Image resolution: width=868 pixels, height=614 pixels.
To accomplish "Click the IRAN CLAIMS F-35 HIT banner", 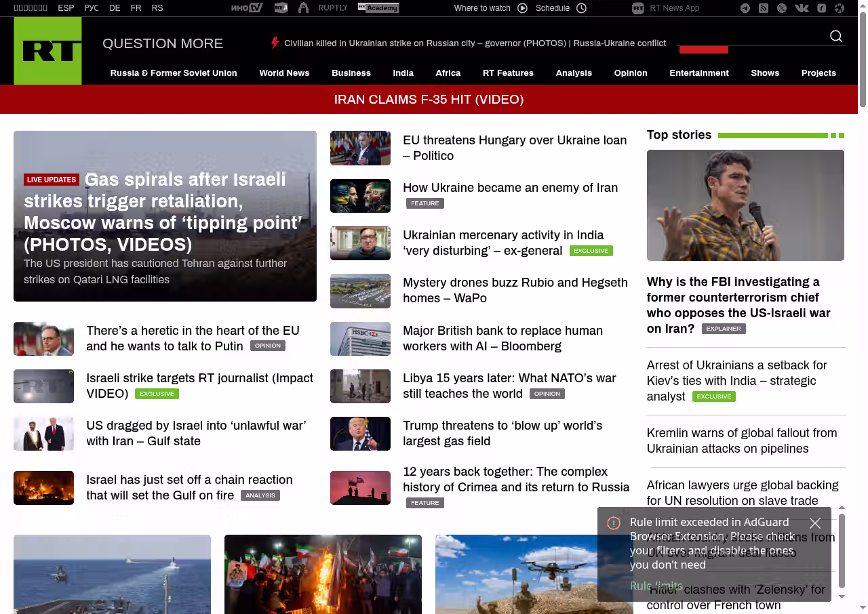I will coord(429,100).
